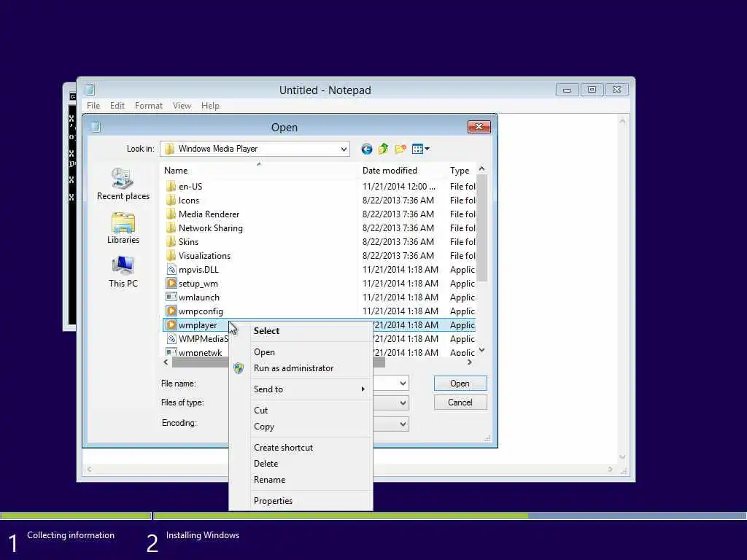Click the Up One Level folder icon
Viewport: 747px width, 560px height.
[x=383, y=149]
